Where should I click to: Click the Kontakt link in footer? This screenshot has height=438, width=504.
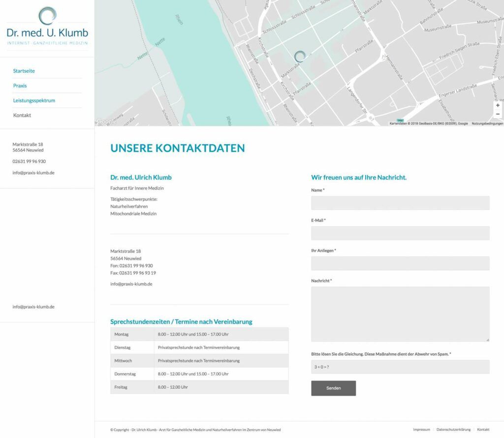click(x=483, y=430)
